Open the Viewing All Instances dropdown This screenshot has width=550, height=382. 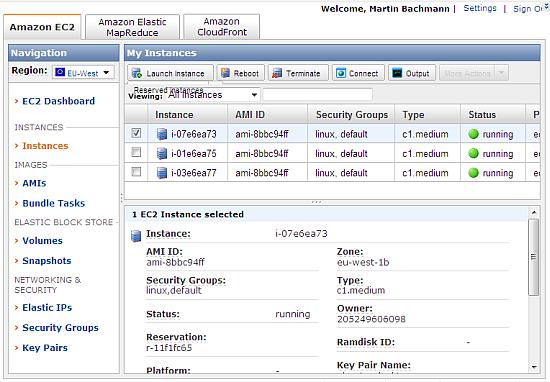click(x=212, y=95)
